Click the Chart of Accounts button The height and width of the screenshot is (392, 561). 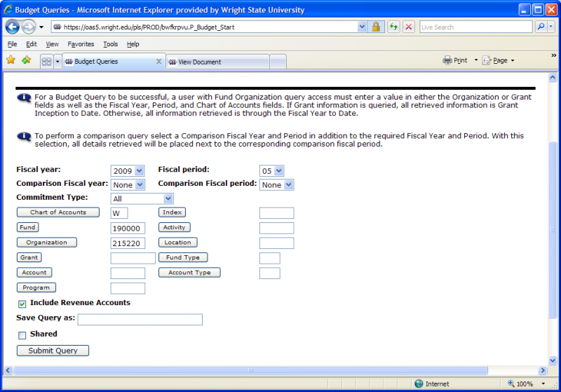(x=58, y=212)
